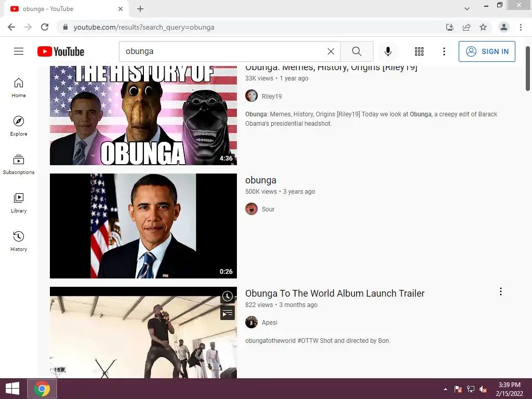This screenshot has width=532, height=399.
Task: Clear the search box with the X
Action: [x=331, y=51]
